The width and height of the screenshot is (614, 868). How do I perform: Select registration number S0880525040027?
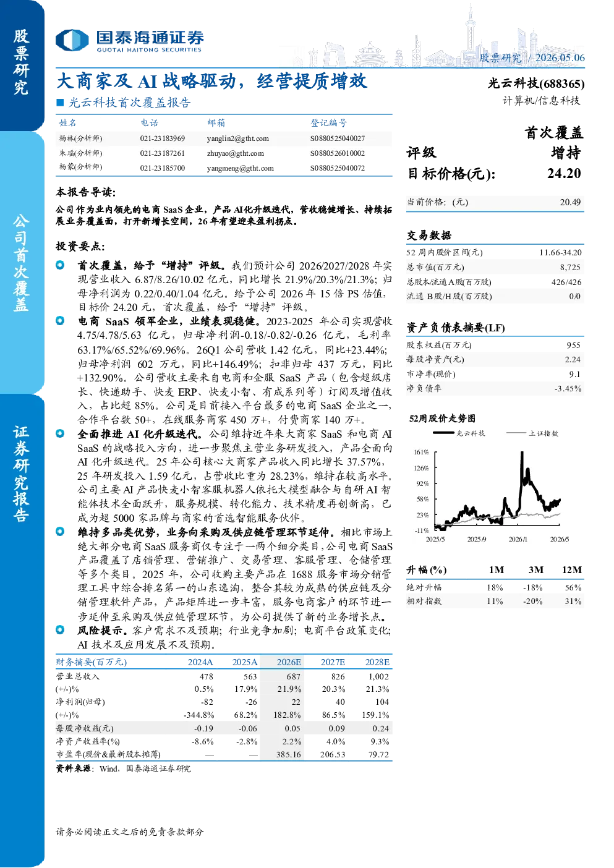338,138
